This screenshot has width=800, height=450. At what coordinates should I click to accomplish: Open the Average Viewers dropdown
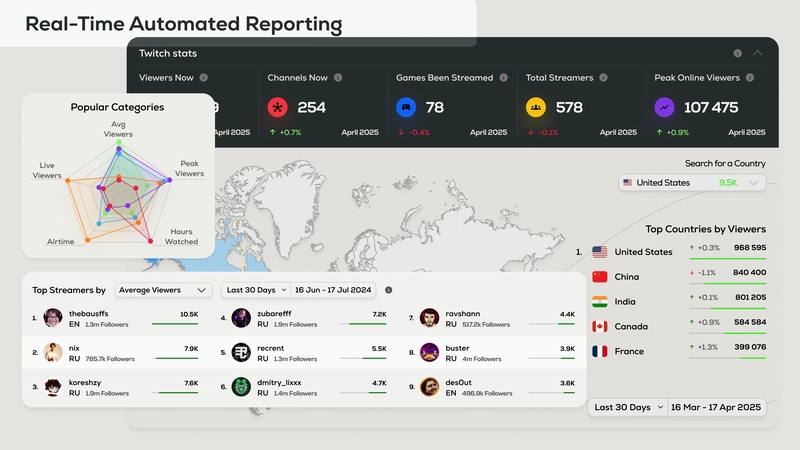163,290
